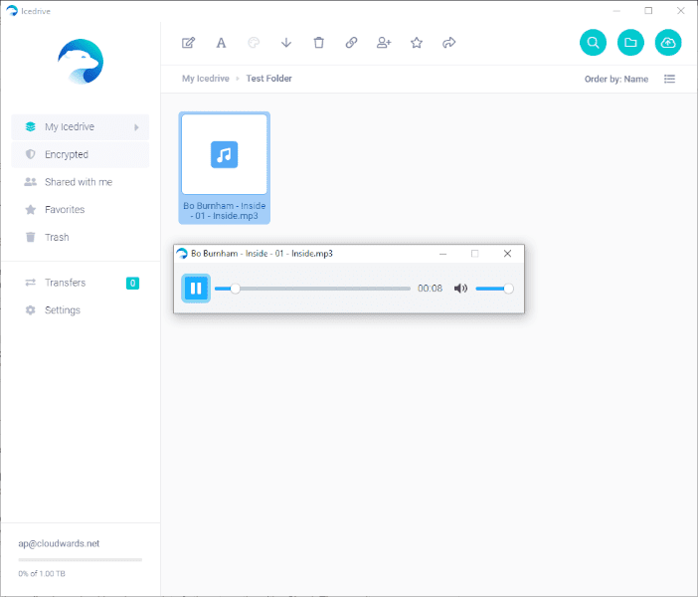700x597 pixels.
Task: Click the audio seek progress slider
Action: point(312,289)
